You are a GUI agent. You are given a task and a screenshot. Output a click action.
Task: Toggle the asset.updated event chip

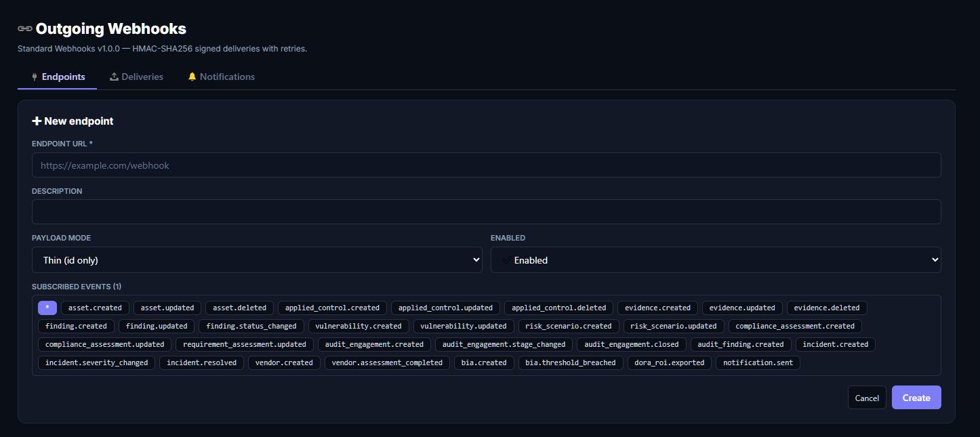point(167,308)
